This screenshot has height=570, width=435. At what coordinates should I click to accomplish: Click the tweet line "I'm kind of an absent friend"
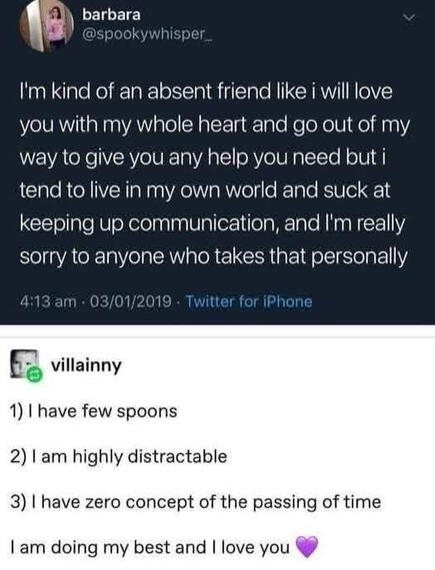click(x=206, y=91)
